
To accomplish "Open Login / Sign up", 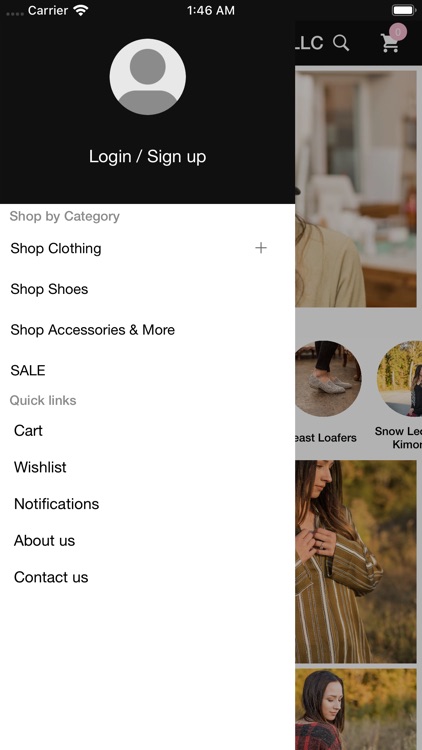I will 147,156.
